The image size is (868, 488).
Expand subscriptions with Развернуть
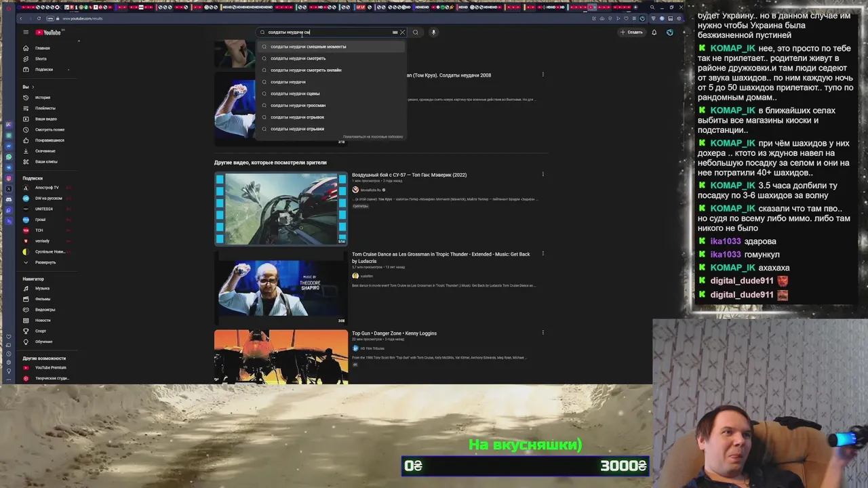click(x=45, y=262)
